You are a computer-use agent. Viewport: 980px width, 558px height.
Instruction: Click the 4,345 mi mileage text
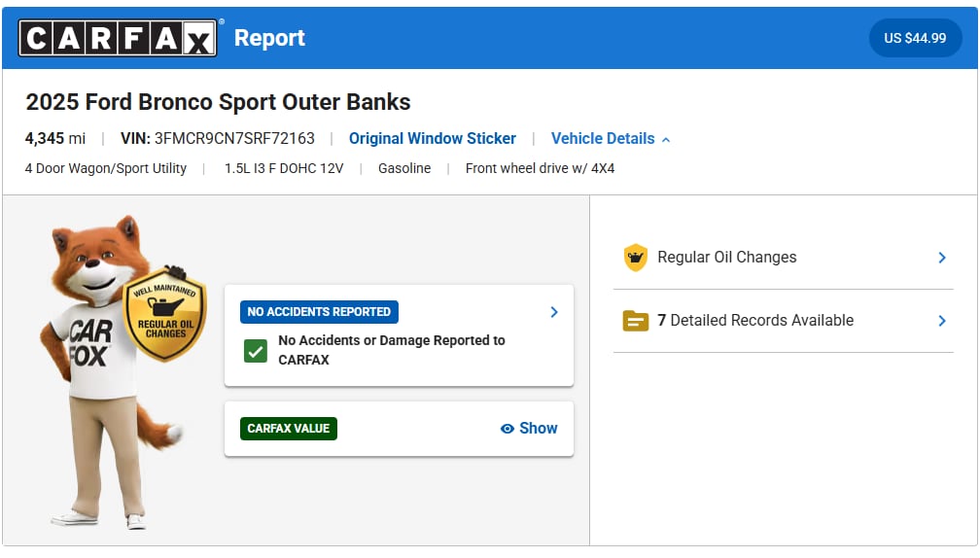[55, 138]
